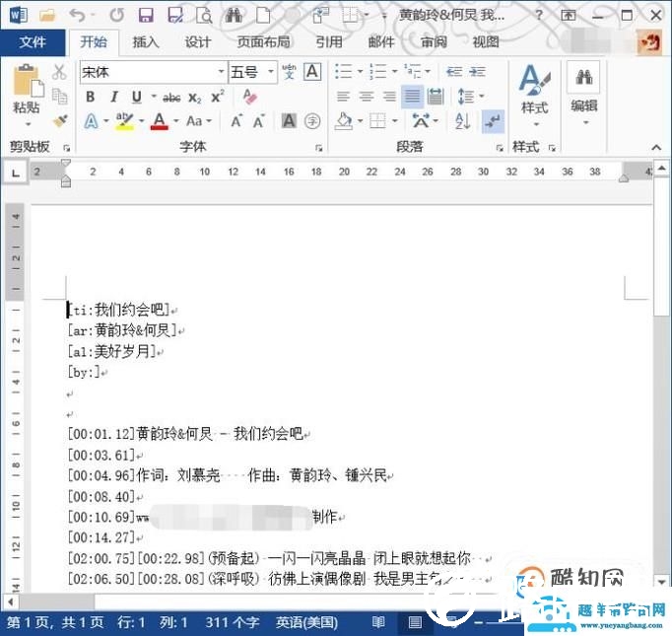Click the Enclose Characters circled icon

coord(312,121)
